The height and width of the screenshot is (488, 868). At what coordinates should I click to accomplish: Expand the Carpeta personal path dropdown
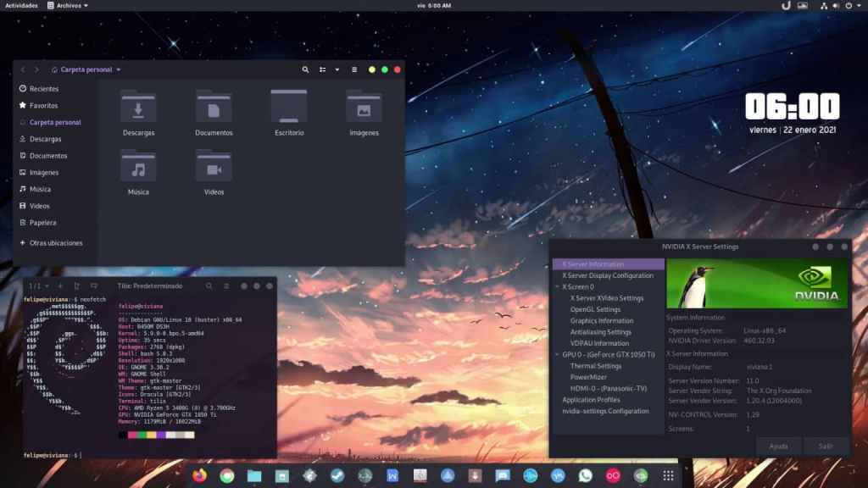[x=118, y=69]
